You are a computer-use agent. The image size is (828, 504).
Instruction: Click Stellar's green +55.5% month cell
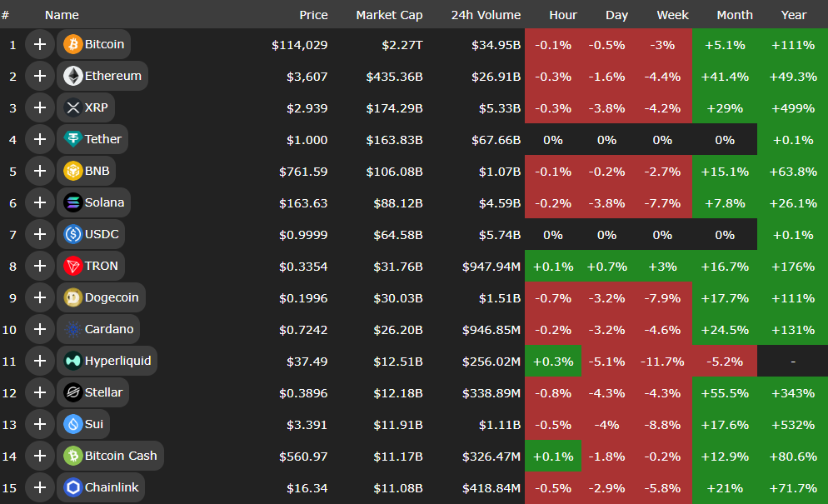[725, 392]
